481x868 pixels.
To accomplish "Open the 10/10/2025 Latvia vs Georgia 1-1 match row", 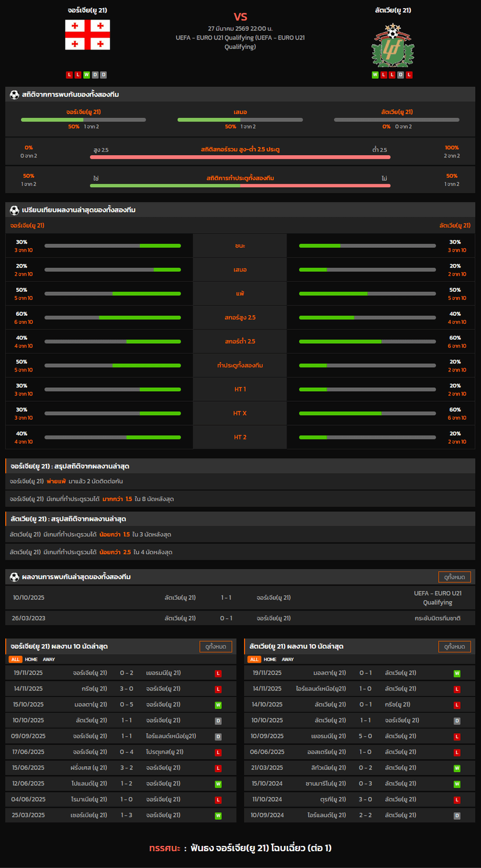I will pyautogui.click(x=240, y=598).
